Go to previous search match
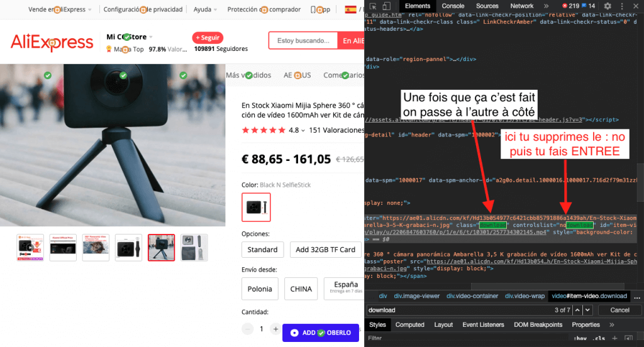 click(x=577, y=310)
